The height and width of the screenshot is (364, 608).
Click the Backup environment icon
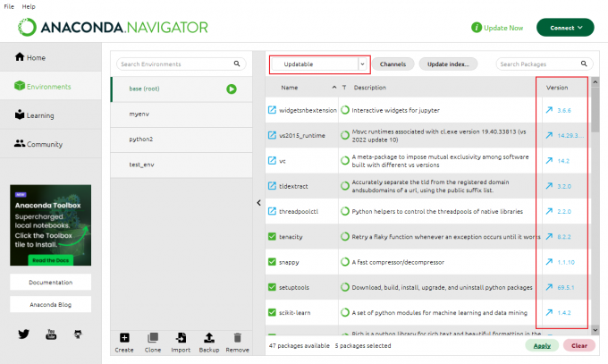209,338
